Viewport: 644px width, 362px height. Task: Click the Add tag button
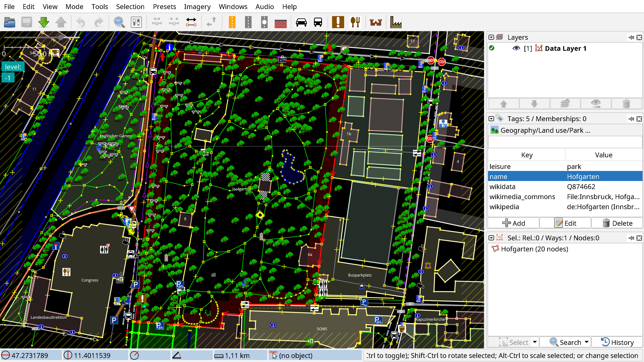point(514,223)
